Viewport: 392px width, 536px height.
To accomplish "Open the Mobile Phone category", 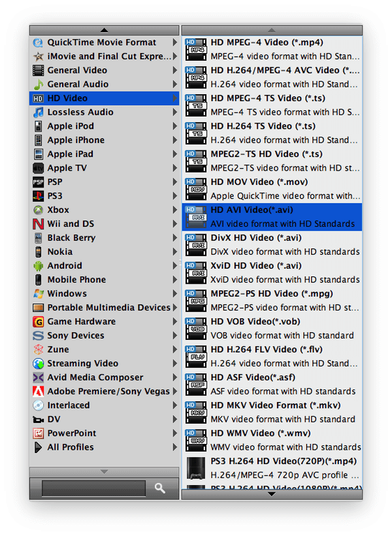I will click(105, 280).
